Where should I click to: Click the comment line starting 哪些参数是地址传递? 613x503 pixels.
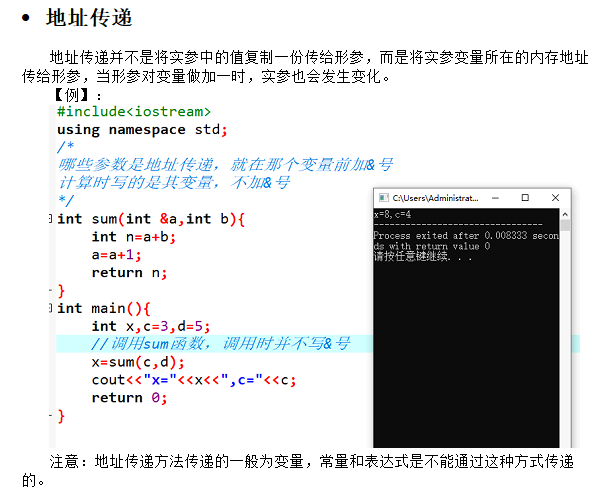226,165
